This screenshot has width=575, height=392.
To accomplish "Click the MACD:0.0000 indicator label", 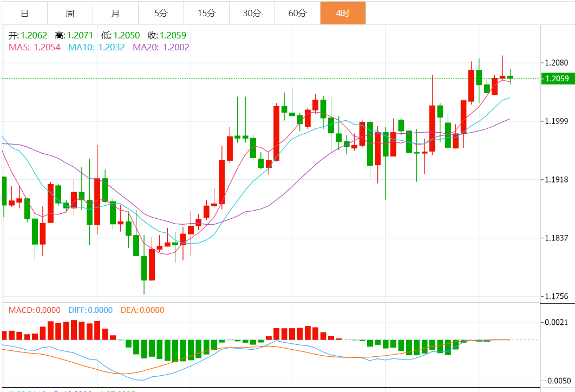I will coord(35,310).
